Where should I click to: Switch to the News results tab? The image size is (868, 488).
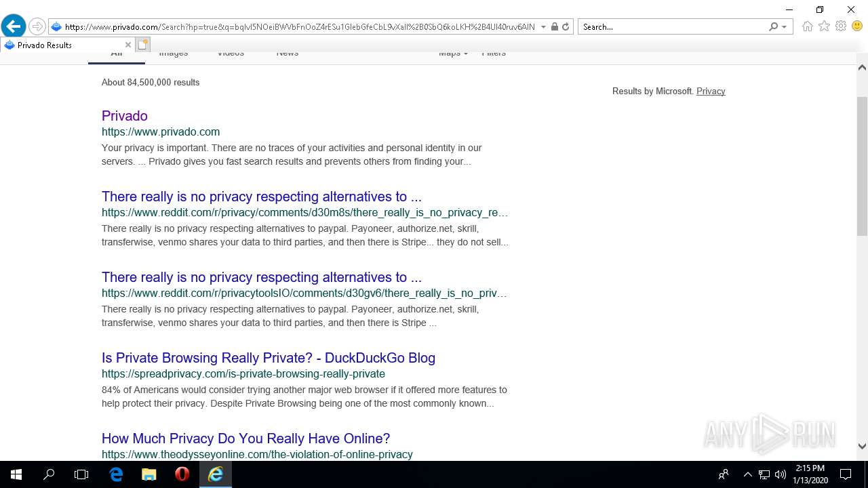(x=288, y=54)
